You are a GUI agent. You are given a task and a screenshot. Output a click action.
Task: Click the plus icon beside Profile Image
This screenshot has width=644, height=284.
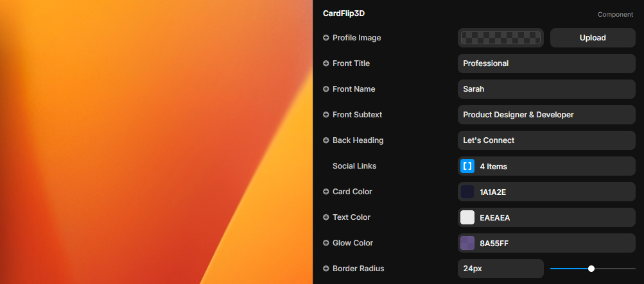[326, 38]
